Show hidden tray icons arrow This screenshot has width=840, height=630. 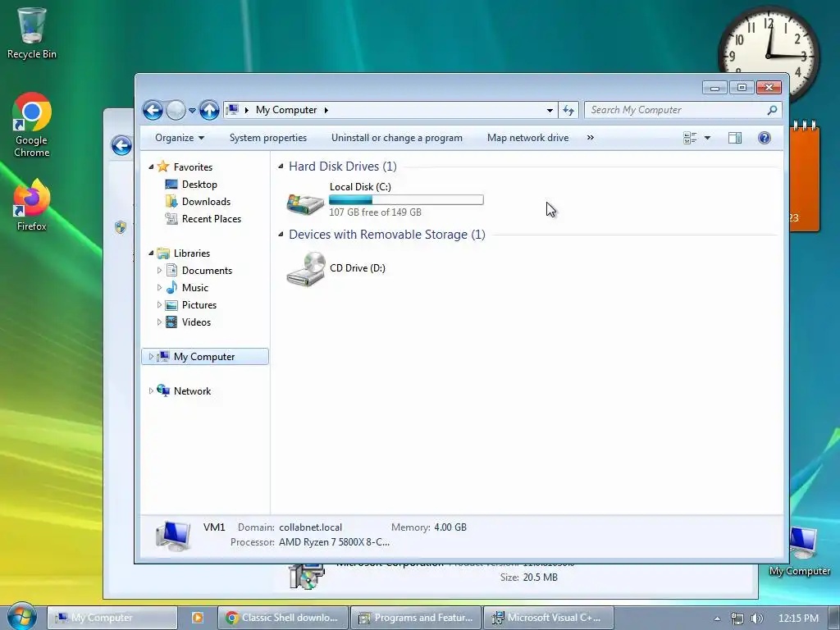[717, 619]
